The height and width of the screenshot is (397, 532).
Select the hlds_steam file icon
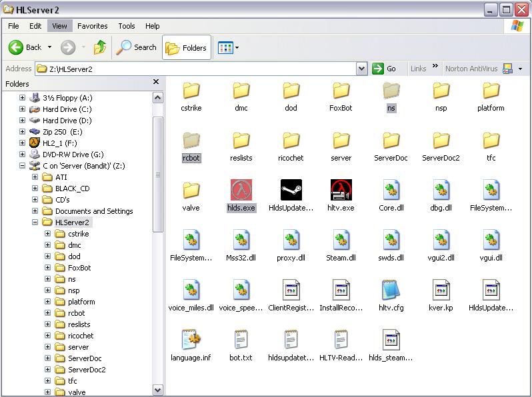tap(391, 339)
